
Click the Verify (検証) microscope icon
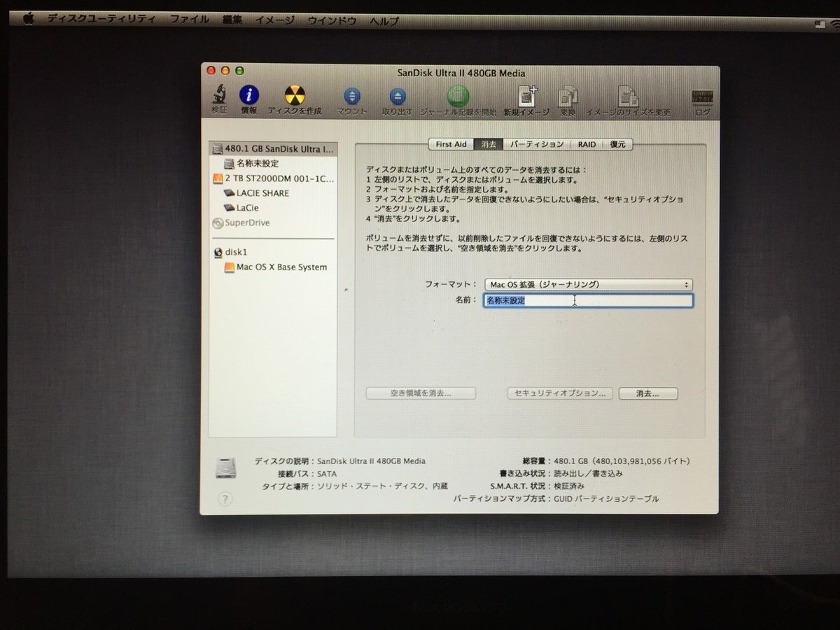[219, 96]
